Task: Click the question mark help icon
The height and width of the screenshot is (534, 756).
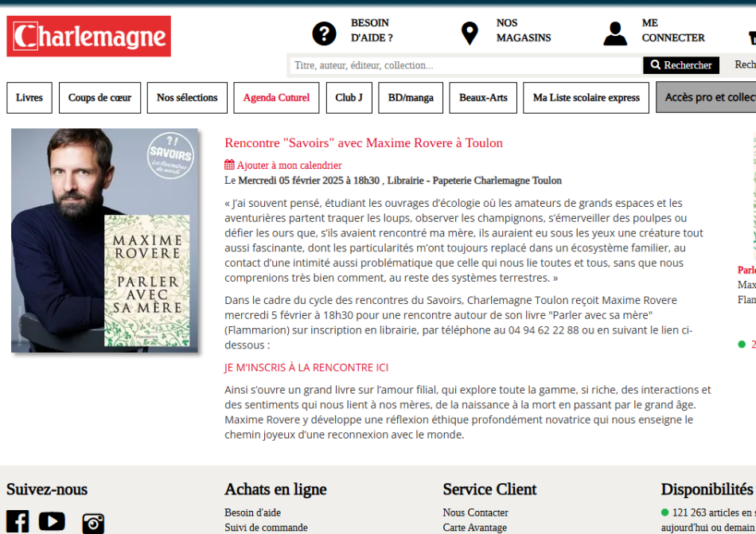Action: tap(324, 33)
